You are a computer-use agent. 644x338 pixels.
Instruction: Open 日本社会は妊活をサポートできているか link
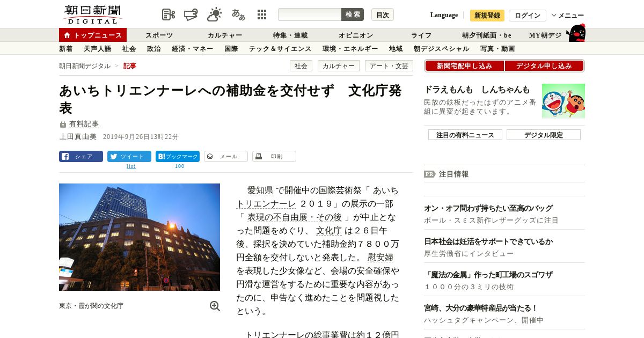coord(488,241)
